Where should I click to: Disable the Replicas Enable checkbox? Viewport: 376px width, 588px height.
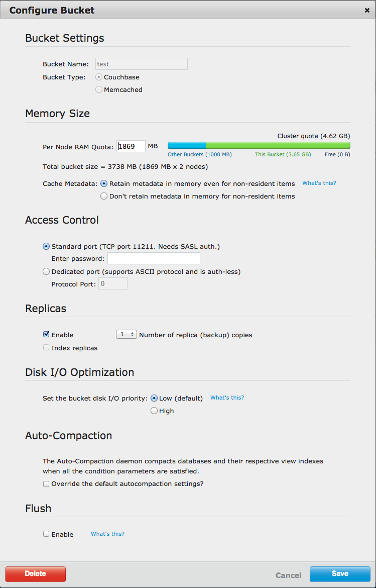coord(46,334)
